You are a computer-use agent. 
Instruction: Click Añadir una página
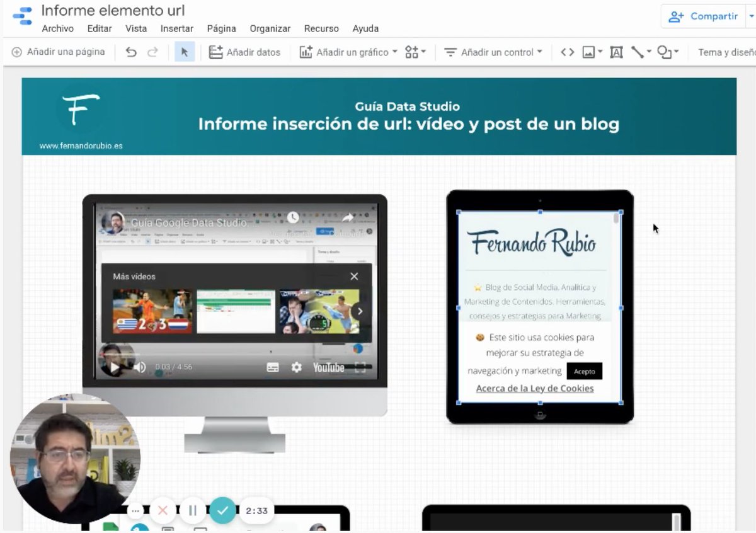[59, 52]
